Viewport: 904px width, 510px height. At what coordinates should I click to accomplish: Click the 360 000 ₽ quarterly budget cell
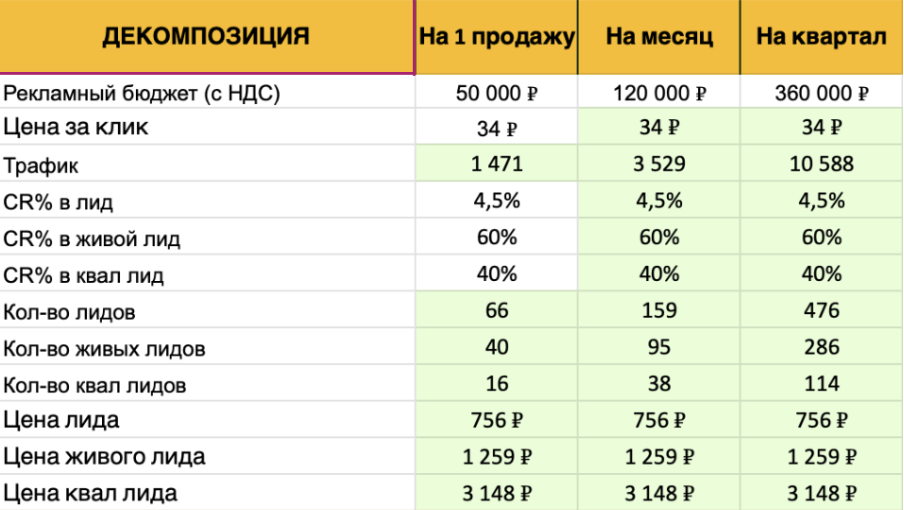point(821,93)
